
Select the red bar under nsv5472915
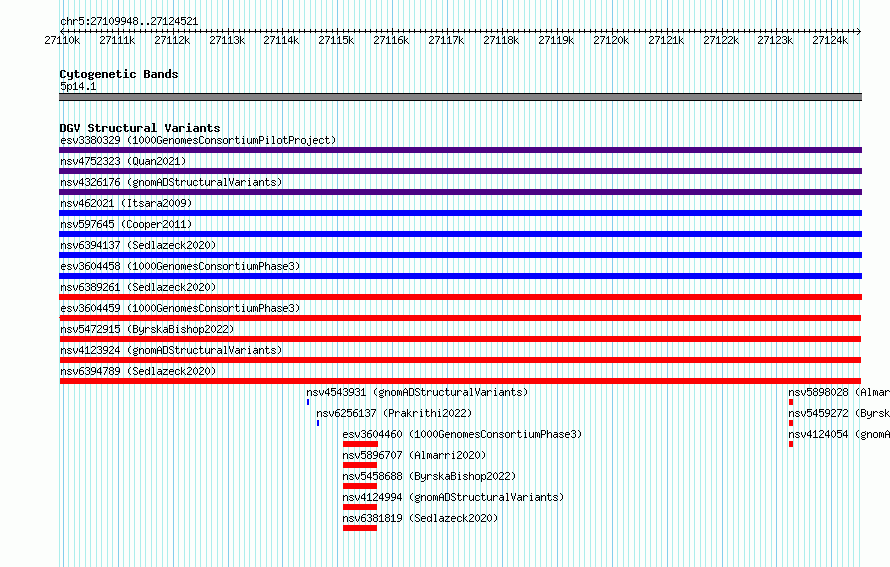coord(460,339)
